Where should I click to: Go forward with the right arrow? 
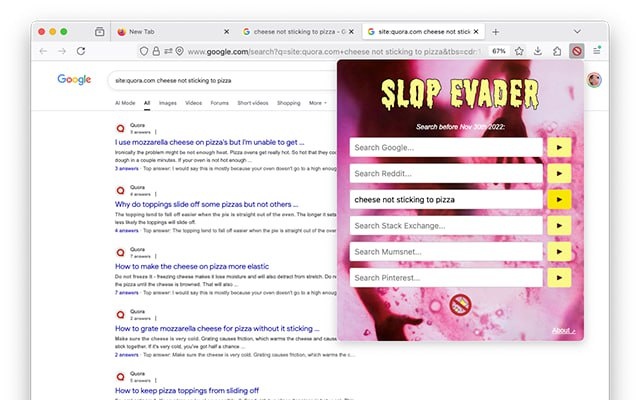point(62,51)
